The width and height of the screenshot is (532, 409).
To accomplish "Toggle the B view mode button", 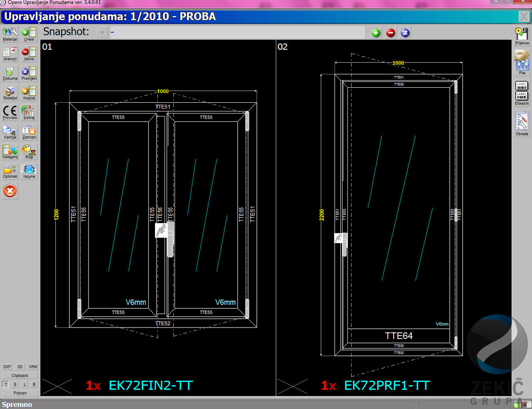I will point(34,384).
